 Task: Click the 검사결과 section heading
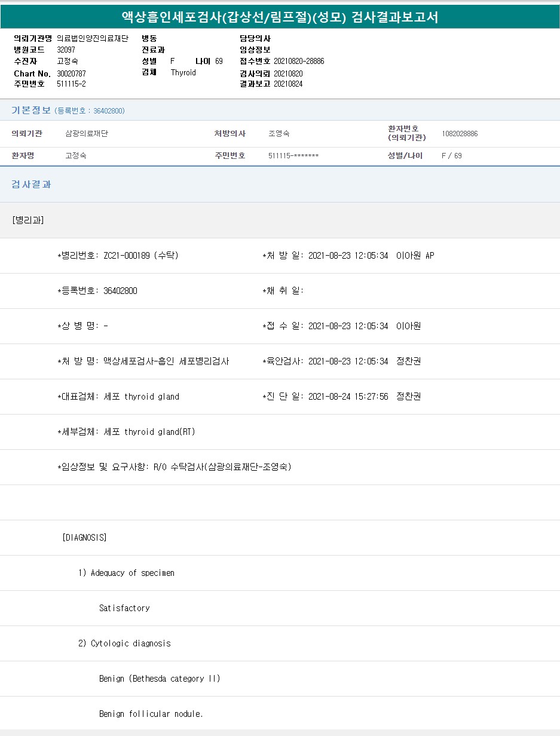(32, 185)
